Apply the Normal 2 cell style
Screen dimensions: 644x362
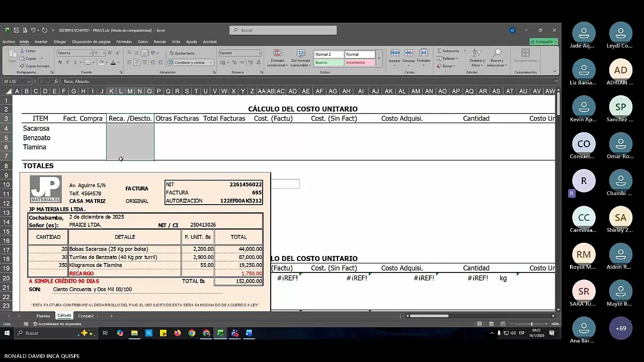329,54
